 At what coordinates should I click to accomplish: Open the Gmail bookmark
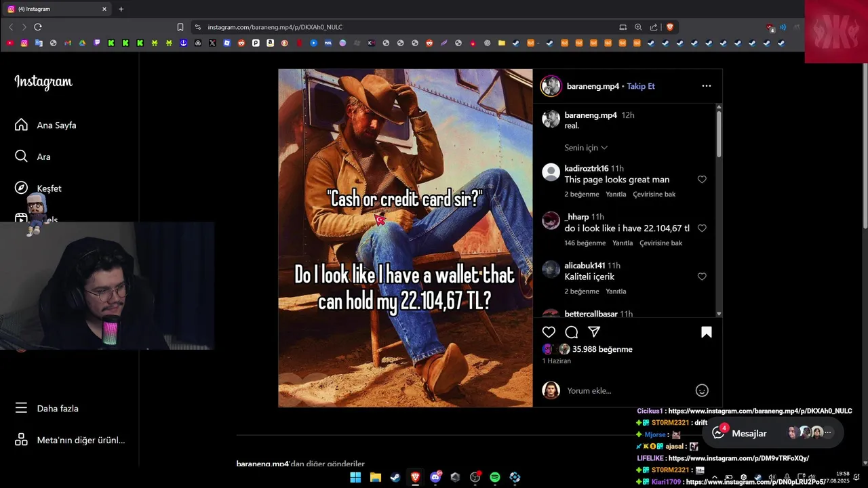click(68, 43)
